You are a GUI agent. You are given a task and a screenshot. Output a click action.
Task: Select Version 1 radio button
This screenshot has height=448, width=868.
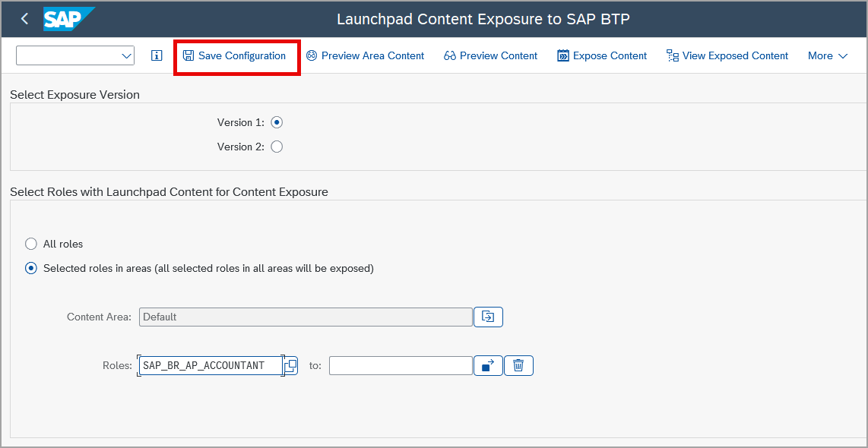point(277,122)
